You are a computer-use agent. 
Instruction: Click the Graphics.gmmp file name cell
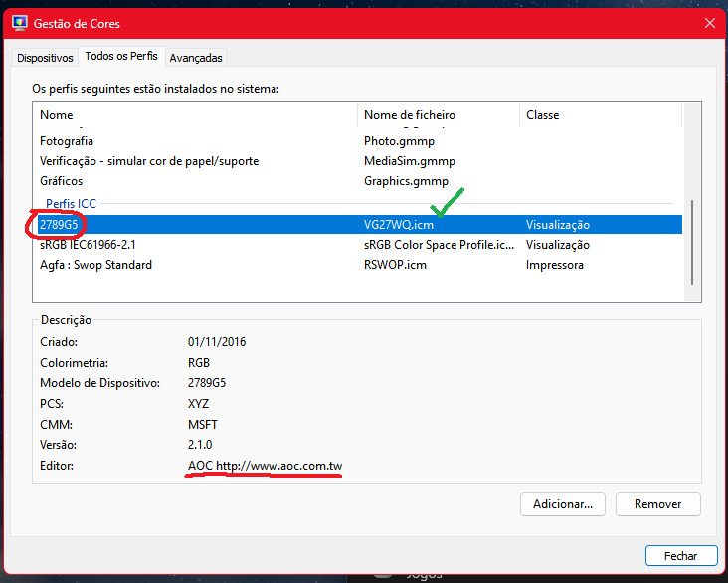coord(406,181)
